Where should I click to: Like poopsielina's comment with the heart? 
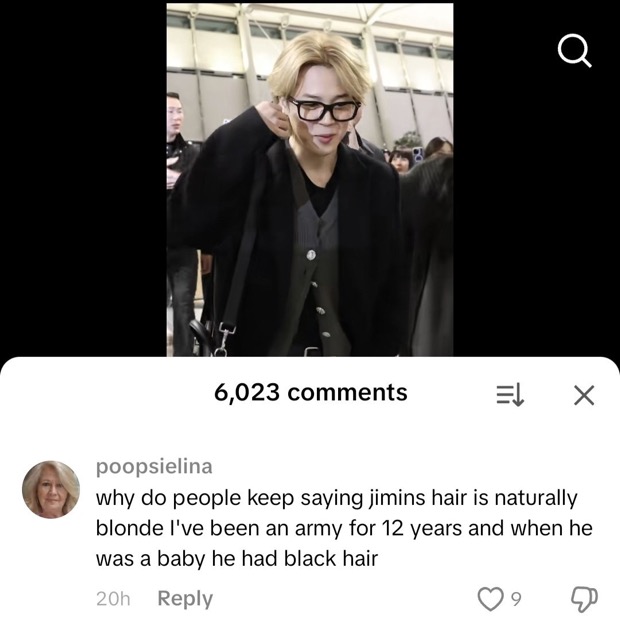pos(490,599)
